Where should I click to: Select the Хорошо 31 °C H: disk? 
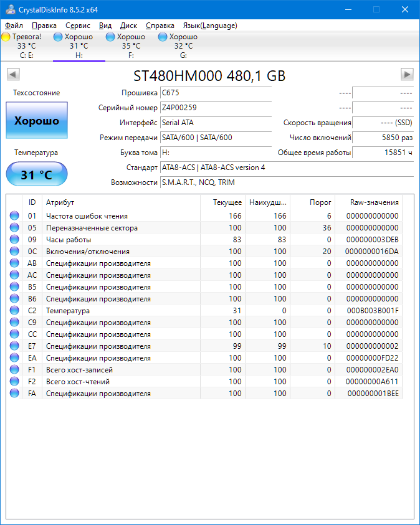tap(79, 46)
